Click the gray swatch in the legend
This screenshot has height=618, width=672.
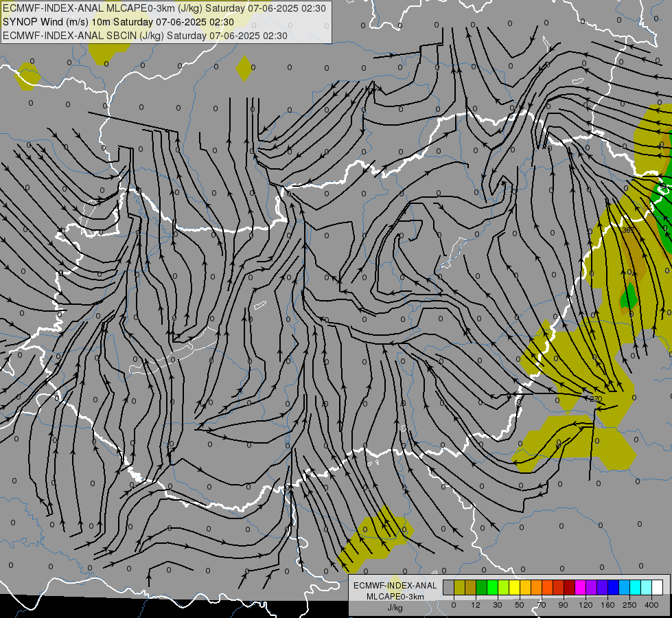pos(449,587)
